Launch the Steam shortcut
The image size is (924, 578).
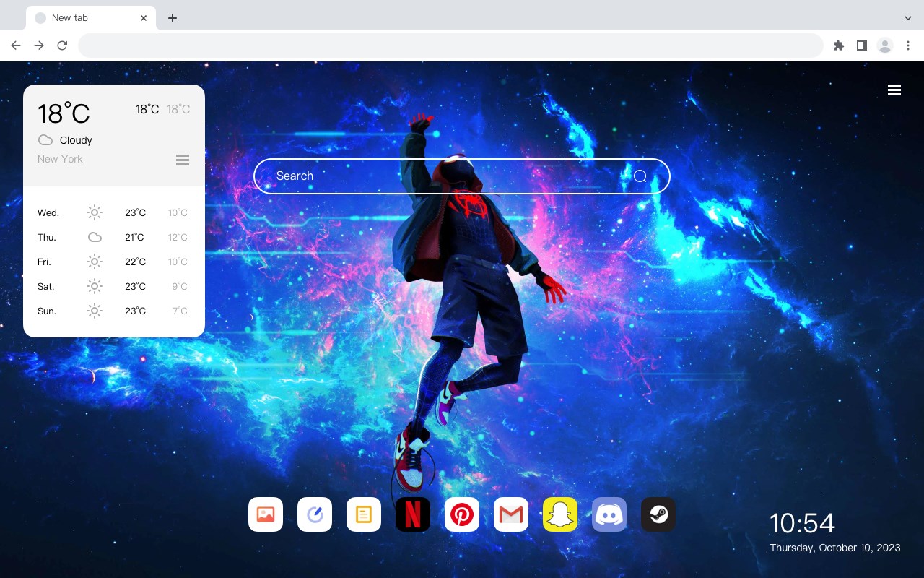point(658,514)
